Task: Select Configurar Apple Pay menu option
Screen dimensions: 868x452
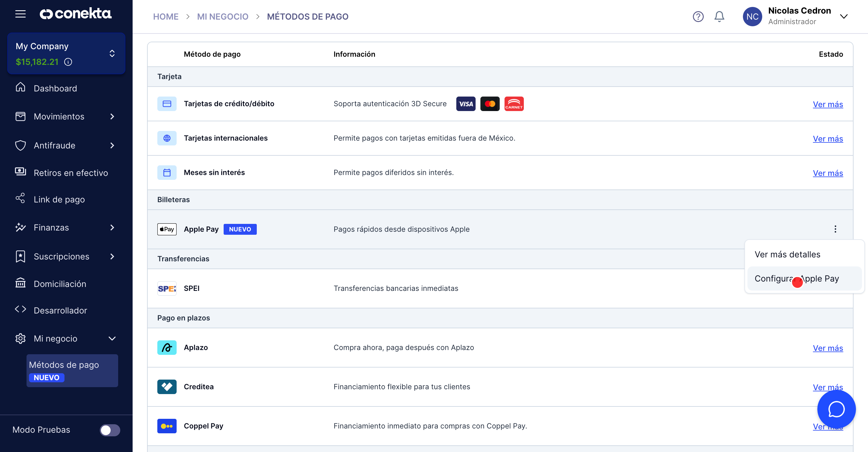Action: 796,279
